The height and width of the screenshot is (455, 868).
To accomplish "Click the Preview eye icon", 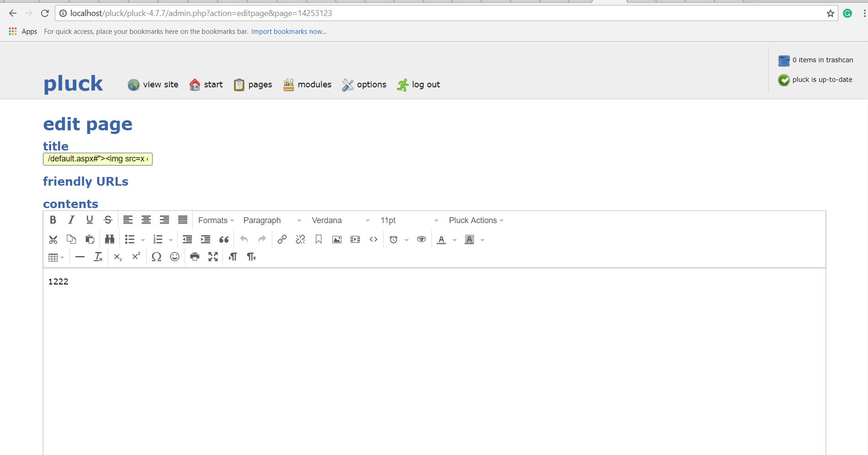I will (421, 239).
